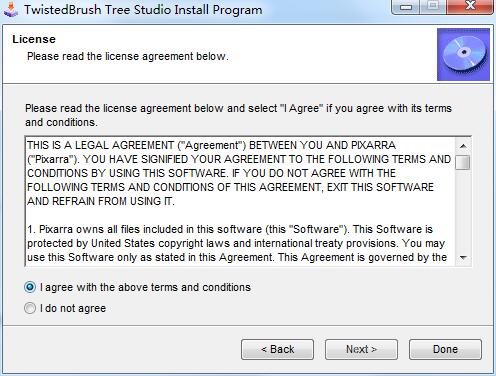Click the "I do not agree" label text

tap(73, 308)
